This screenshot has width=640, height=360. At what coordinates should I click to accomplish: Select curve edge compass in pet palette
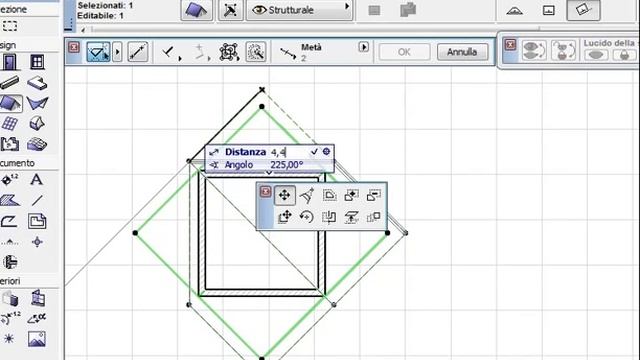pyautogui.click(x=307, y=196)
